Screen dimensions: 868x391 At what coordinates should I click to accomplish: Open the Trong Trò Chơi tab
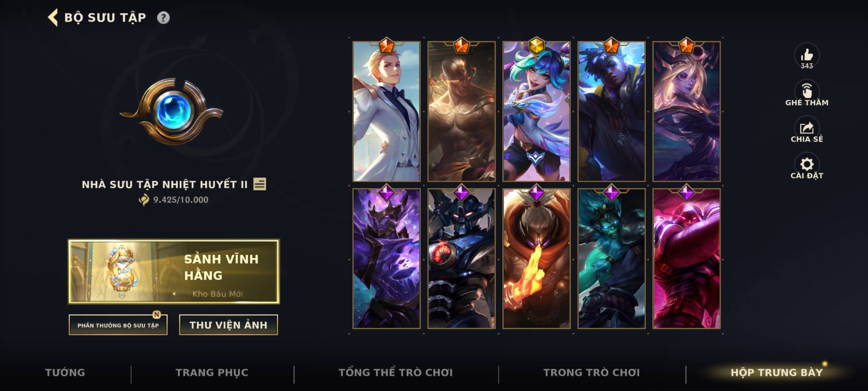coord(591,372)
